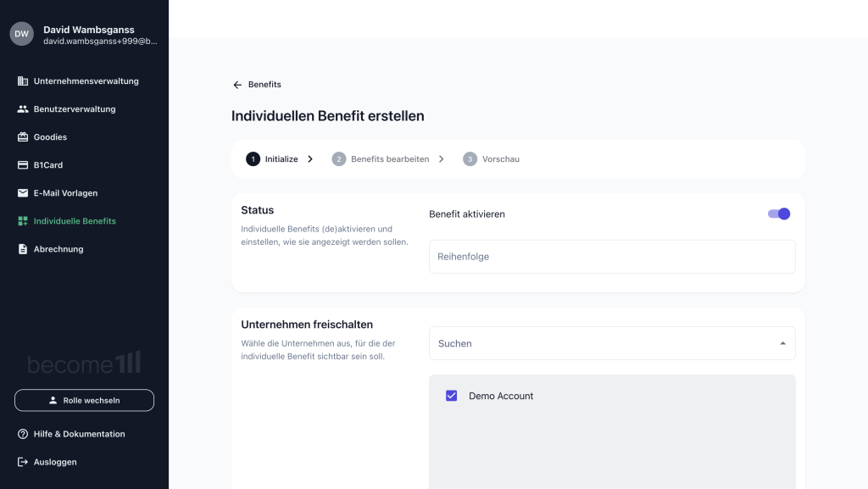This screenshot has width=868, height=489.
Task: Click the Ausloggen logout icon
Action: pos(23,462)
